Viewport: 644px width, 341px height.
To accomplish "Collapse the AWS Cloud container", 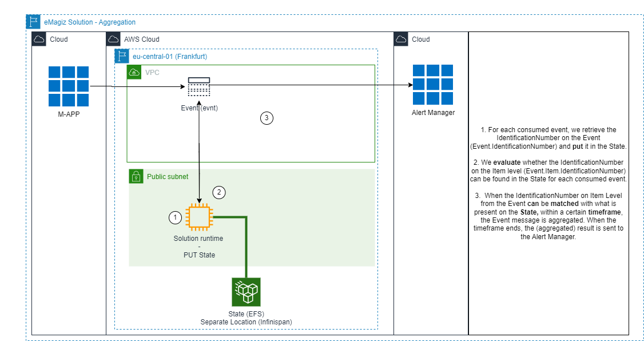I will pyautogui.click(x=142, y=39).
